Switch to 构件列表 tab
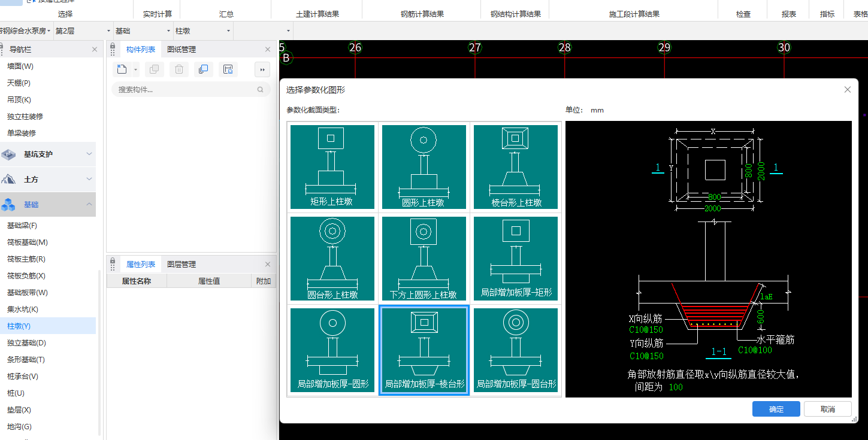This screenshot has height=440, width=868. coord(141,50)
